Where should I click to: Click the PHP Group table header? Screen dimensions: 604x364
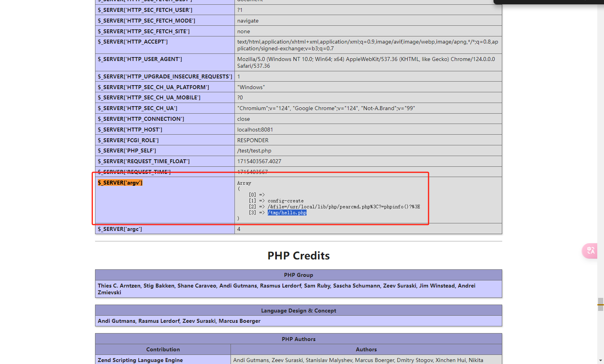299,275
